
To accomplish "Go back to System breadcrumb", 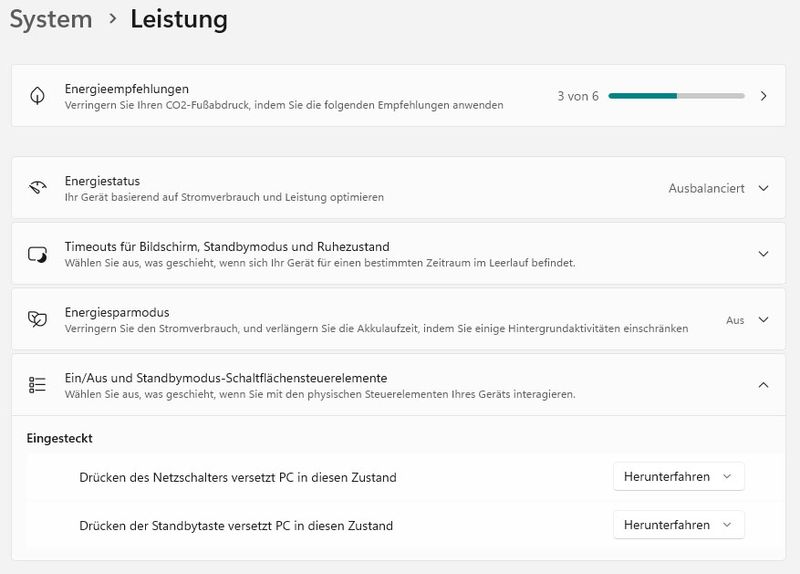I will (52, 19).
